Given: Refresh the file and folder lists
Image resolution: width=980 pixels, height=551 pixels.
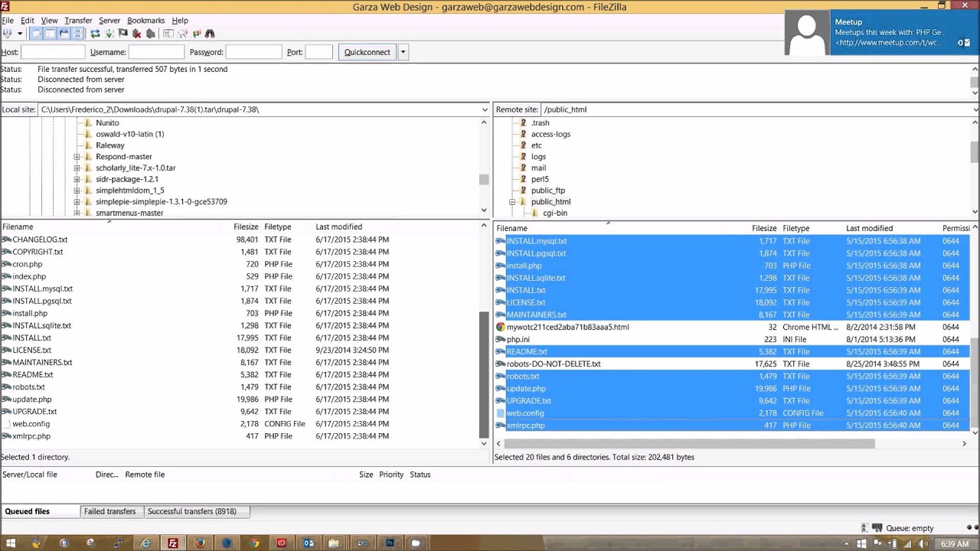Looking at the screenshot, I should [95, 34].
